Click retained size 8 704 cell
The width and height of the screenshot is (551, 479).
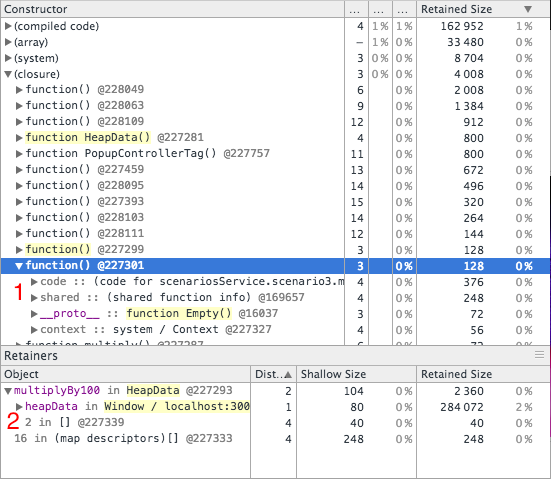469,58
